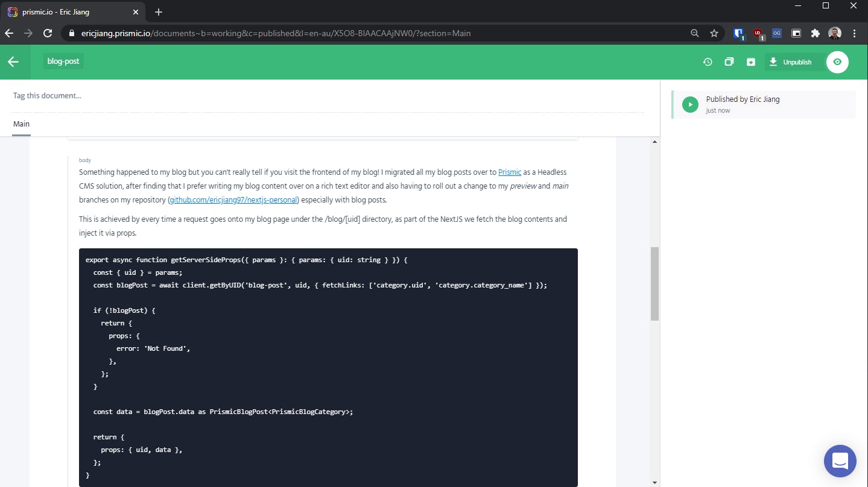Open the document history timeline icon
Viewport: 868px width, 487px height.
click(708, 61)
